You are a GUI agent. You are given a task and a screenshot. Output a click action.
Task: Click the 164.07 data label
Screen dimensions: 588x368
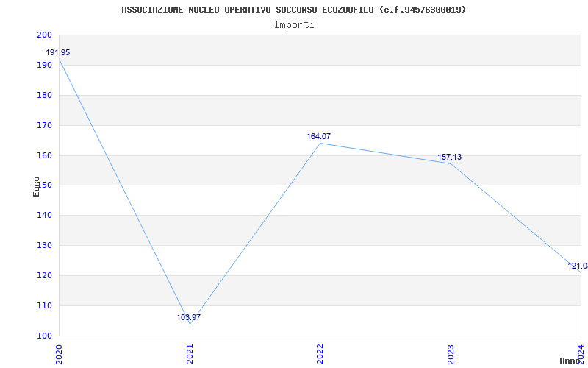(x=319, y=136)
